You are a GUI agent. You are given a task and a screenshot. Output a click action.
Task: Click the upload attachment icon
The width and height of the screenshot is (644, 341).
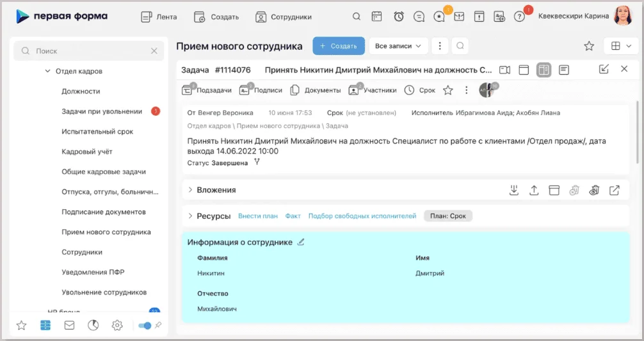pyautogui.click(x=533, y=190)
